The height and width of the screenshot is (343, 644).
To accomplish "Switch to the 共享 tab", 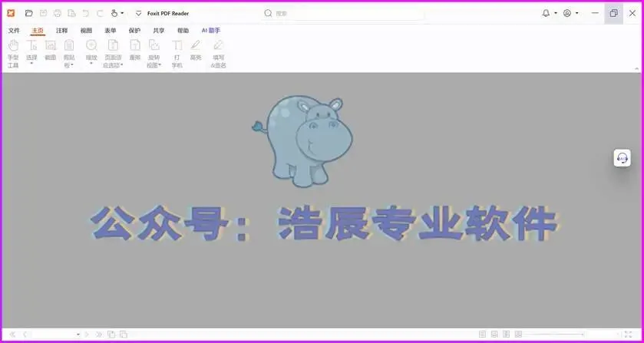I will pos(159,31).
